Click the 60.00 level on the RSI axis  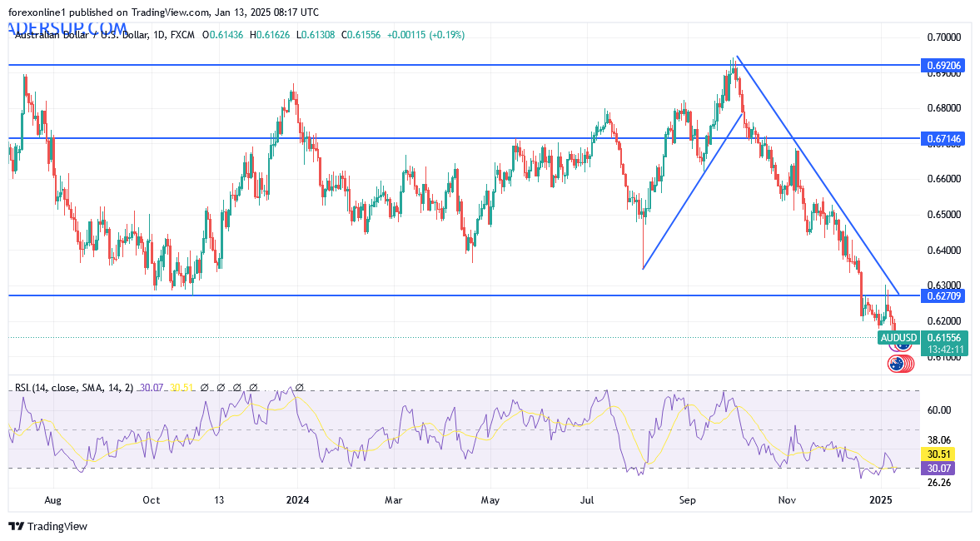click(940, 409)
